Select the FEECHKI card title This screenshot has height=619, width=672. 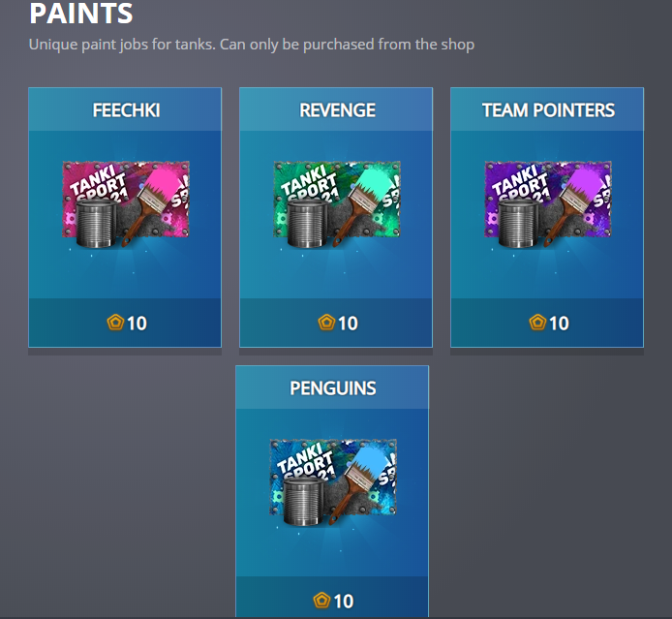coord(127,110)
